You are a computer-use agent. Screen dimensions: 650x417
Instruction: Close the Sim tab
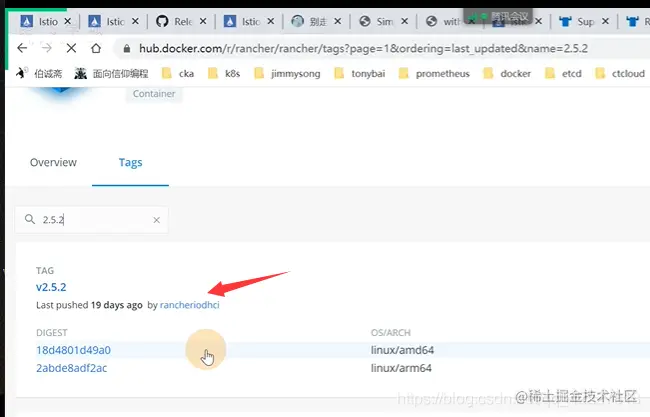pyautogui.click(x=405, y=21)
